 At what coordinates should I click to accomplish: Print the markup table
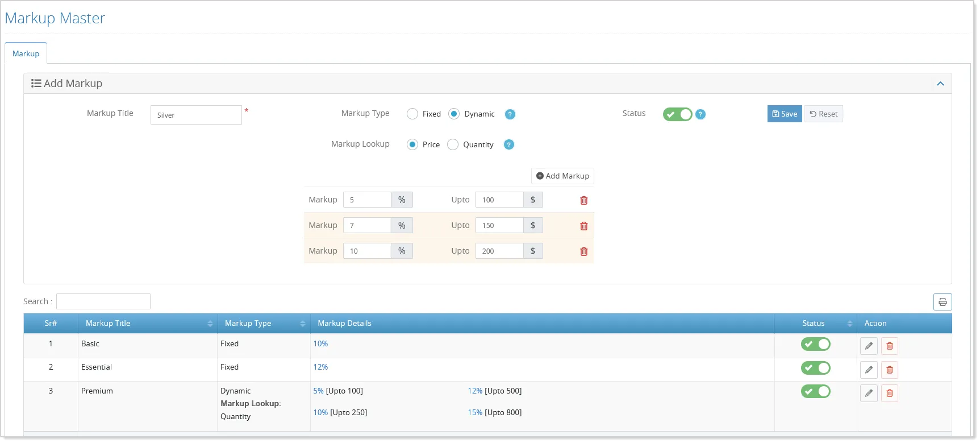coord(943,302)
